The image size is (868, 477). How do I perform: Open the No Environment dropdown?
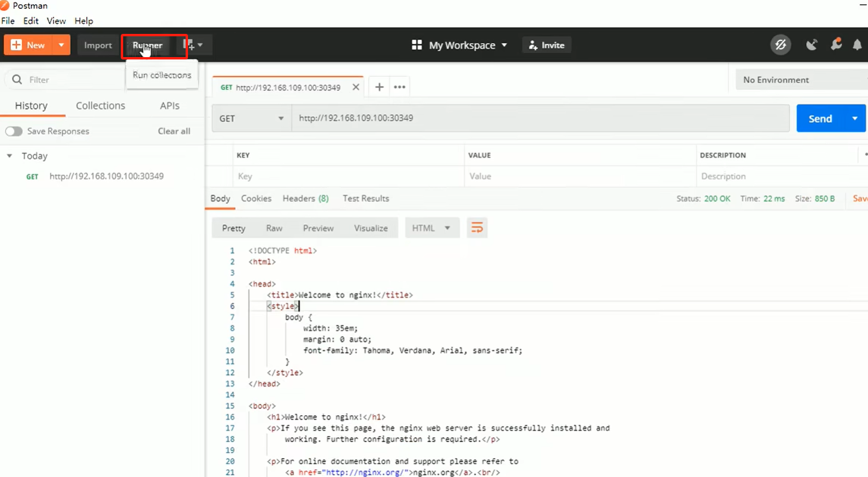pos(801,80)
